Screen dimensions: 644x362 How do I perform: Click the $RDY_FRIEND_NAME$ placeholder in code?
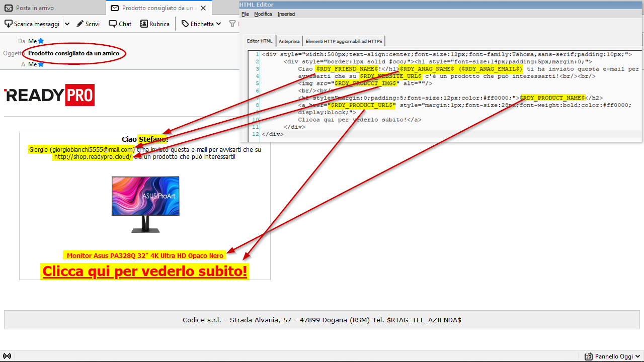(x=347, y=69)
